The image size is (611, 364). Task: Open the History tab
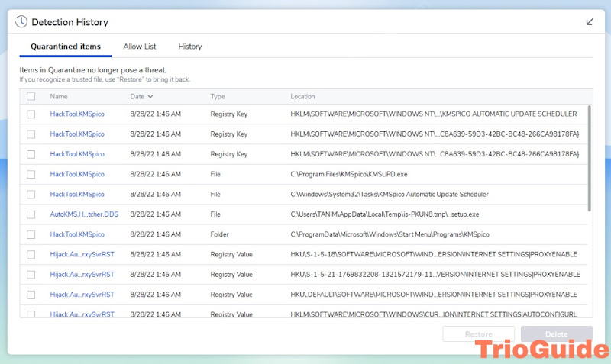(189, 47)
